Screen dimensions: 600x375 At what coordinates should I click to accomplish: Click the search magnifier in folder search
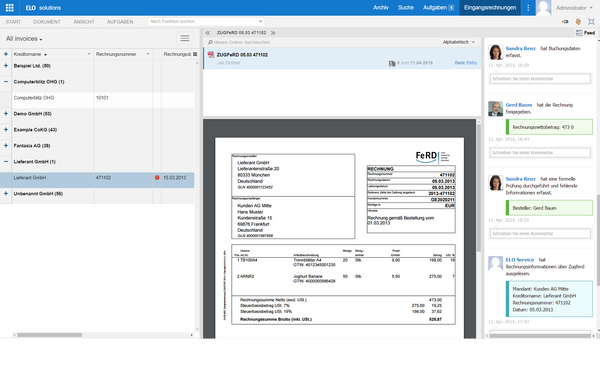[x=210, y=42]
